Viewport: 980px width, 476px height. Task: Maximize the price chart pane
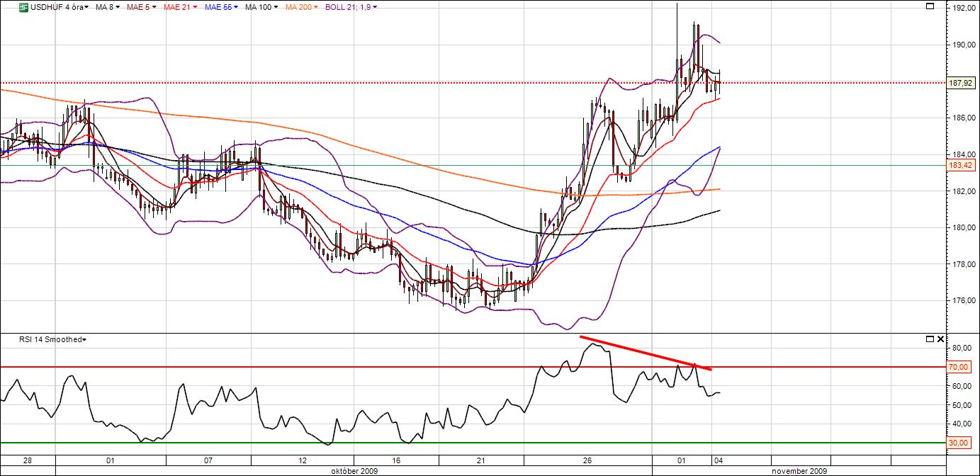tap(930, 6)
